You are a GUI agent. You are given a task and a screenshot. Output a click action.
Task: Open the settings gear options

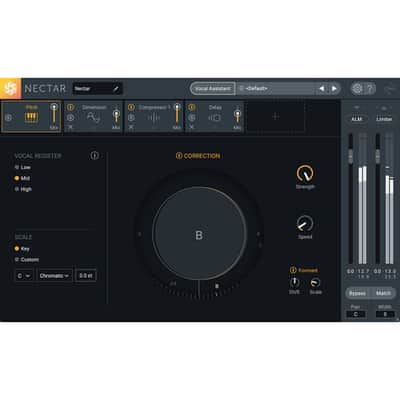point(357,89)
